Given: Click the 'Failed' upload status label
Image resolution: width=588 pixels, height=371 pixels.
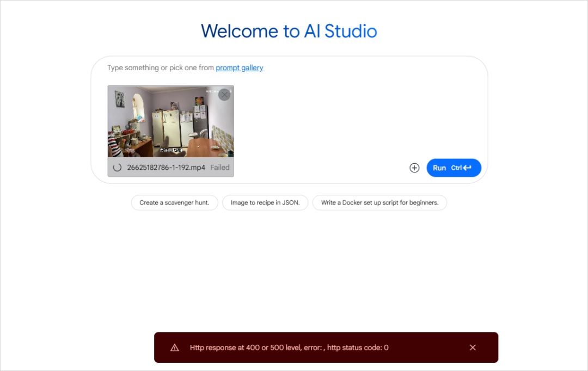Looking at the screenshot, I should (x=220, y=168).
